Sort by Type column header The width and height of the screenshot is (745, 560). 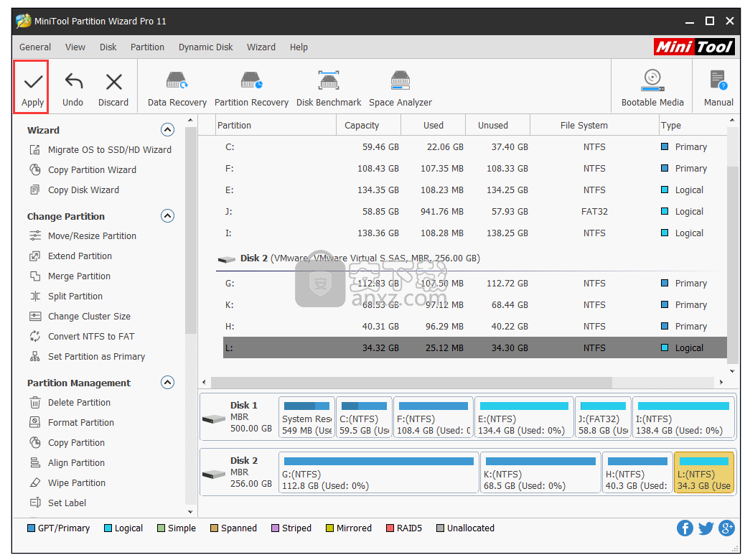pyautogui.click(x=693, y=126)
